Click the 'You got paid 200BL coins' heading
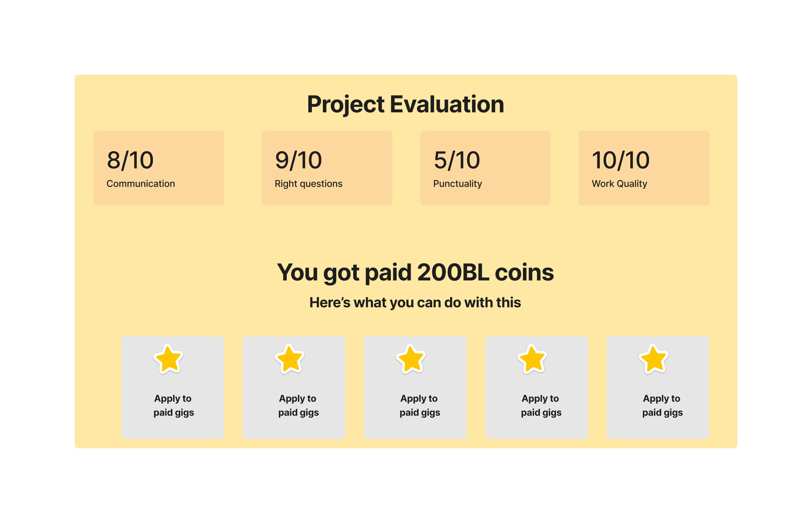Screen dimensions: 812x523 [x=415, y=273]
